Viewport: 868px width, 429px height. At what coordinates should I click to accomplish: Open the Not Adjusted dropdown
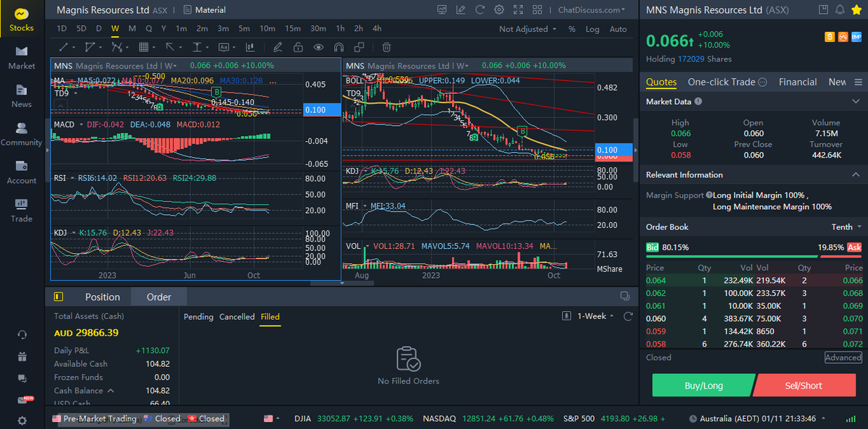point(528,29)
